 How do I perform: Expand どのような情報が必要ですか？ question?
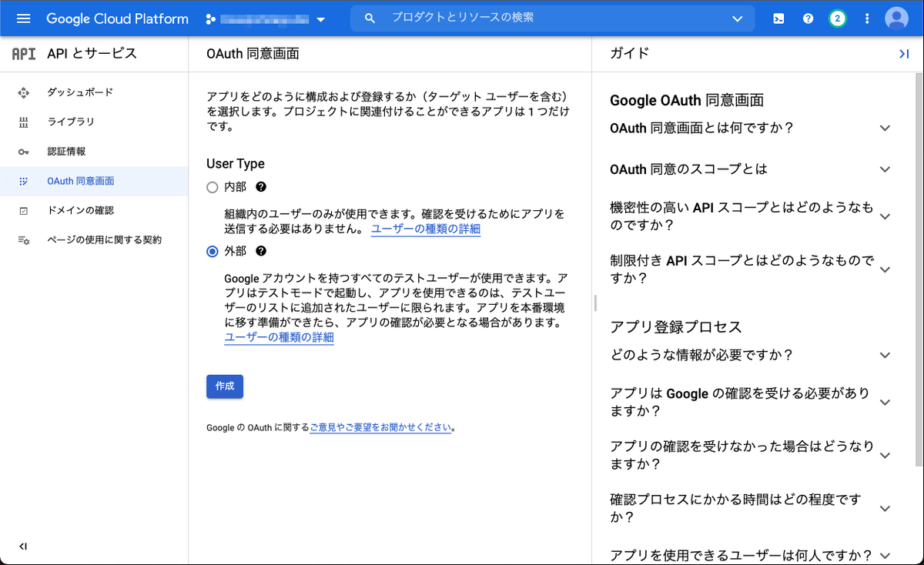click(x=885, y=356)
